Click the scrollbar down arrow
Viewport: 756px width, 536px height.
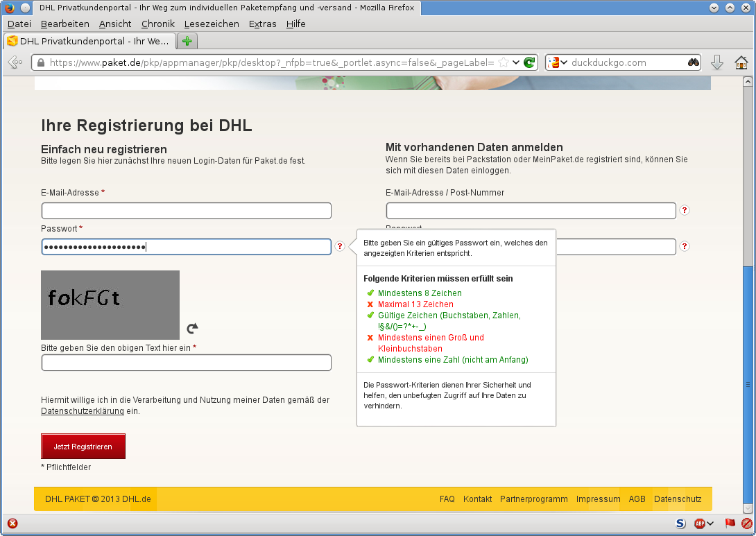tap(748, 508)
